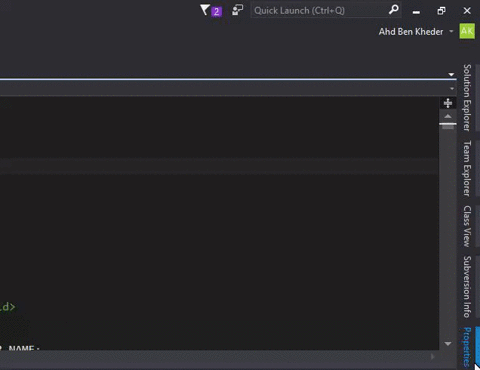Viewport: 480px width, 370px height.
Task: Show the Class View side tab
Action: click(467, 226)
